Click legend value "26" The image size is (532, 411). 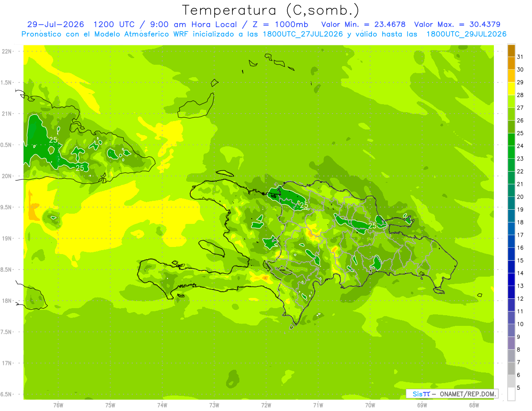coord(520,121)
